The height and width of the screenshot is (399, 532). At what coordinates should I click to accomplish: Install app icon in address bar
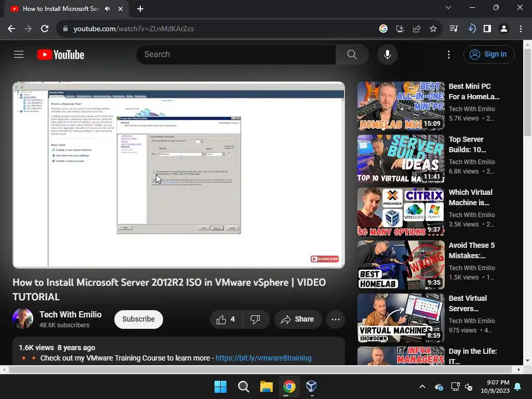(x=400, y=29)
